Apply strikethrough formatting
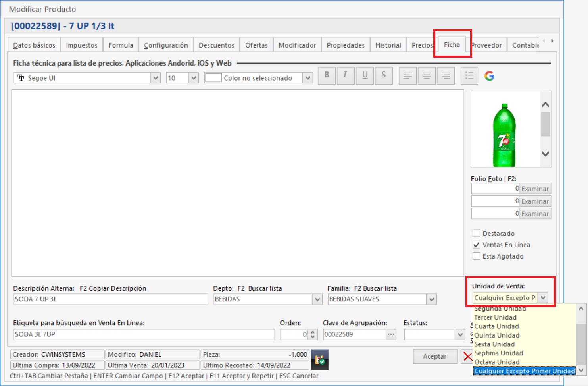 (x=383, y=75)
